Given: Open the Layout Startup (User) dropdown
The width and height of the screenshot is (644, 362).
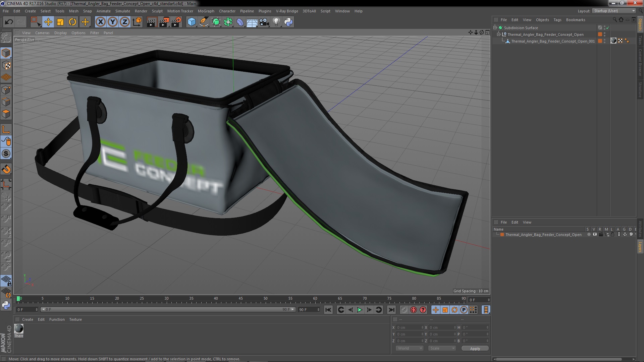Looking at the screenshot, I should 614,11.
